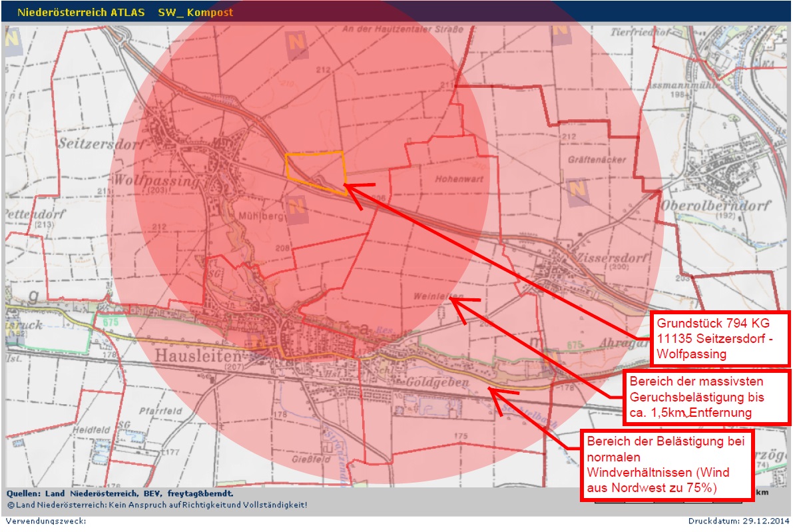Select the Mühlberg map label
The height and width of the screenshot is (532, 793).
(261, 216)
